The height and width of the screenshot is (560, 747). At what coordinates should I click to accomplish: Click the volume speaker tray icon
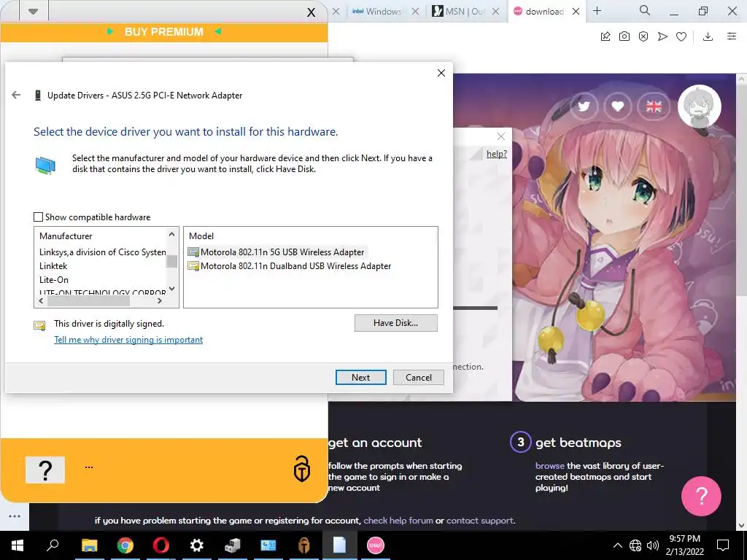[x=653, y=545]
